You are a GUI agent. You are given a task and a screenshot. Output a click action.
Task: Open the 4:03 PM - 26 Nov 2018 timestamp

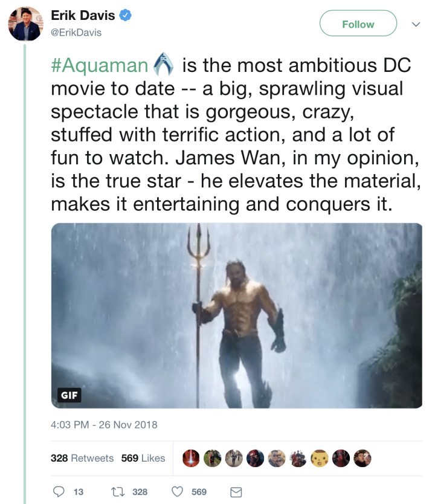tap(104, 425)
